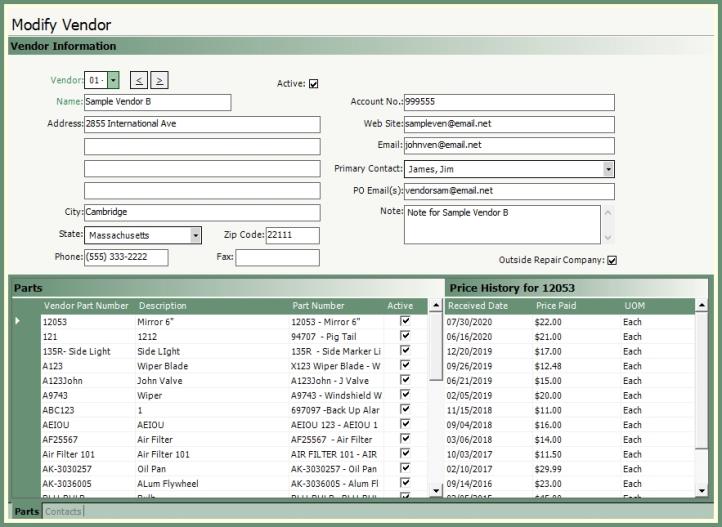Screen dimensions: 722x527
Task: Open the Primary Contact dropdown
Action: (608, 169)
